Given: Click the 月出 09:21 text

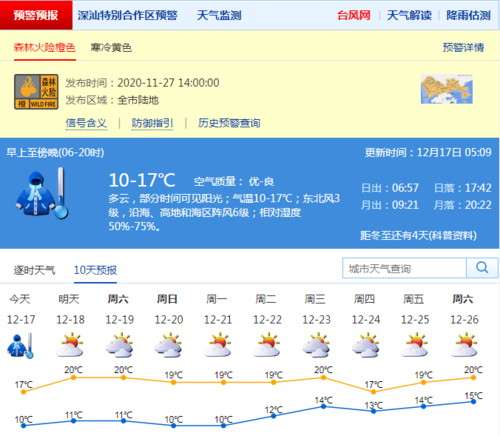Looking at the screenshot, I should [390, 205].
